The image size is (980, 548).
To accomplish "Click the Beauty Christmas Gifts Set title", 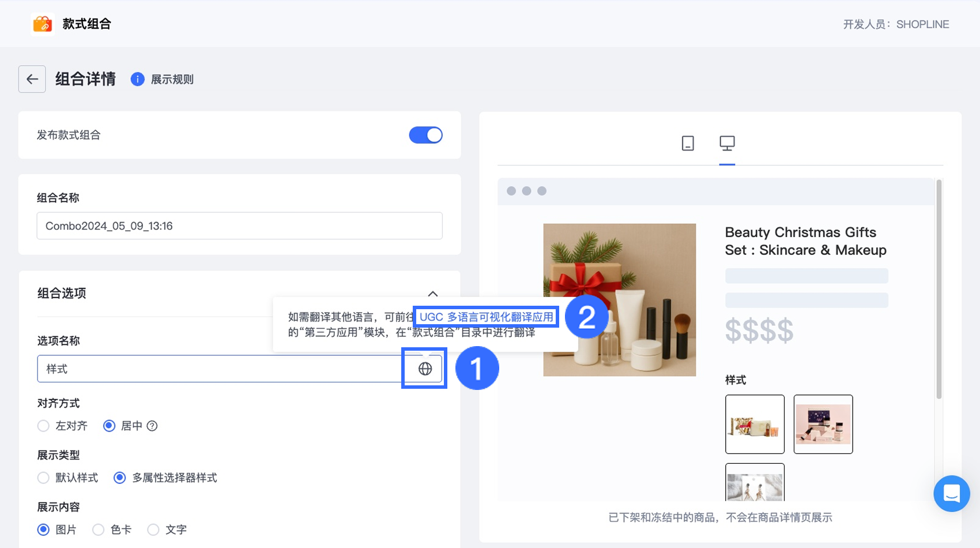I will [805, 241].
